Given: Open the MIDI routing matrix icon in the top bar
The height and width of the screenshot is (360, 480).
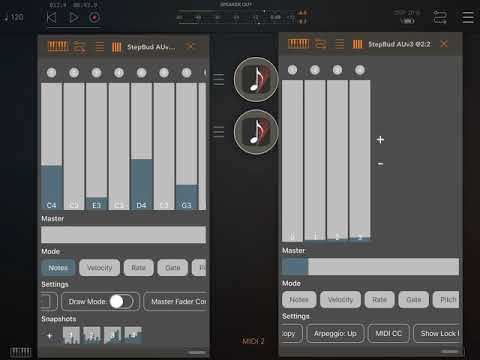Looking at the screenshot, I should tap(440, 17).
